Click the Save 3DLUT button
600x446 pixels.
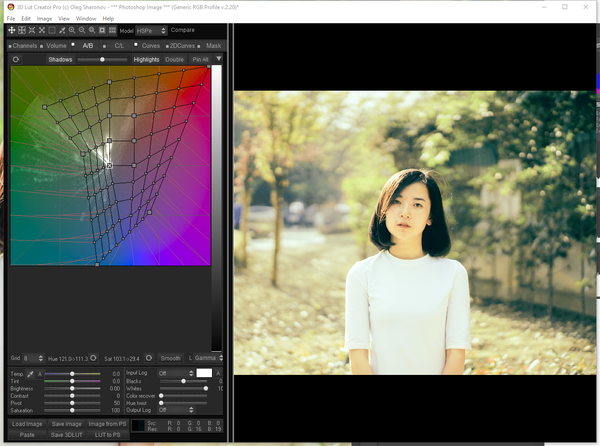pos(67,435)
